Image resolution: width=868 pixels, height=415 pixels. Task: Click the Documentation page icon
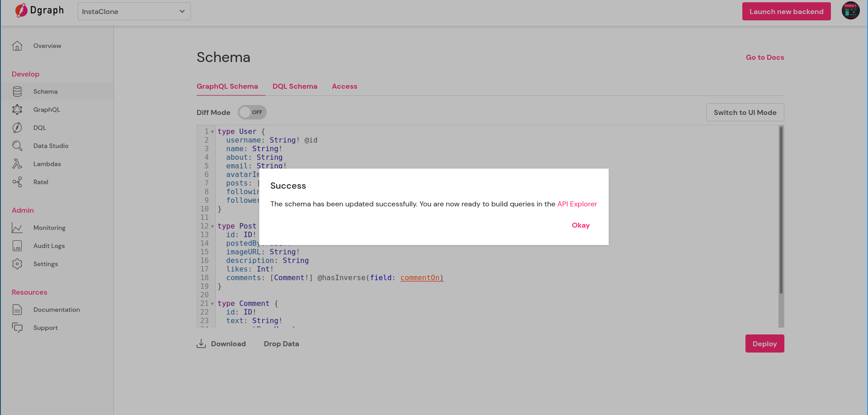point(17,310)
